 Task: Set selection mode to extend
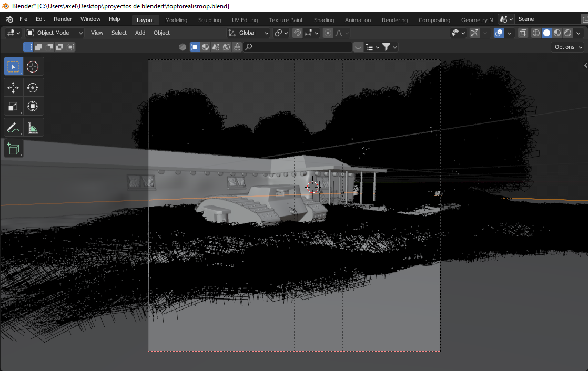click(x=38, y=47)
